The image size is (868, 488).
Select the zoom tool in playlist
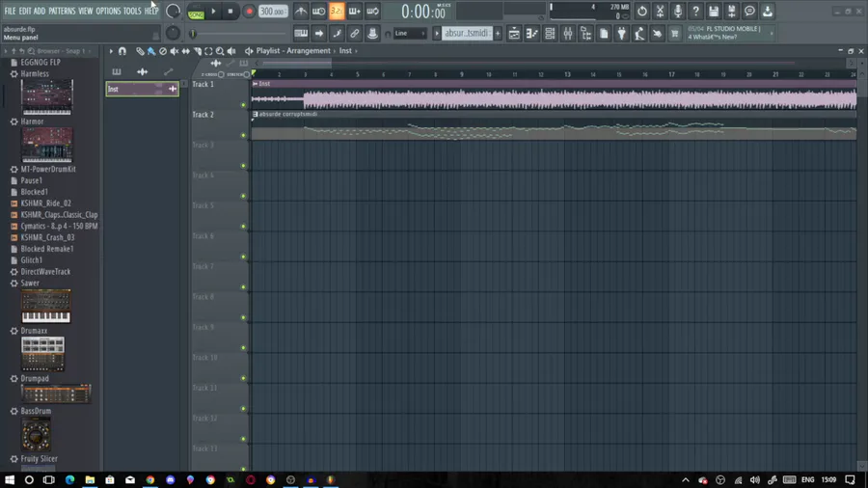220,51
